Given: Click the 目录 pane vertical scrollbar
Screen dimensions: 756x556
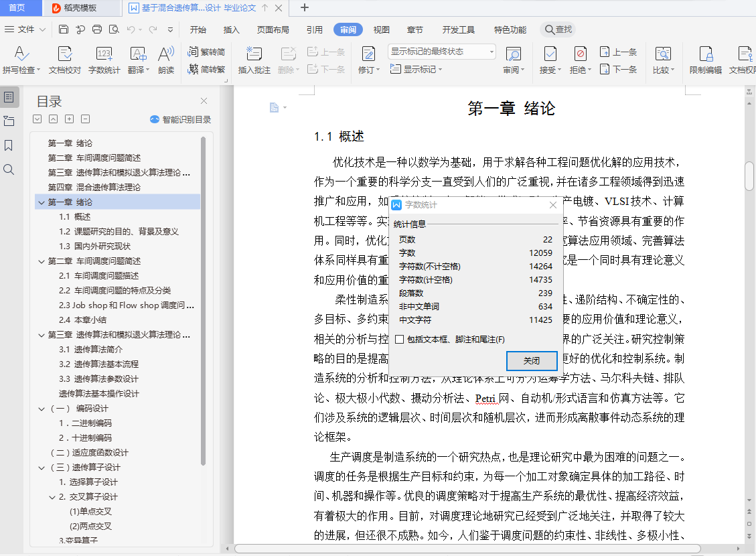Looking at the screenshot, I should tap(203, 301).
